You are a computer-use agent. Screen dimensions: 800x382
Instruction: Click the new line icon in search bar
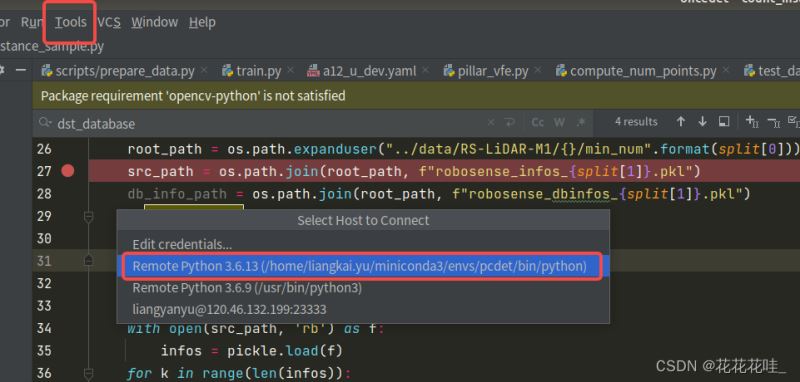(x=509, y=122)
